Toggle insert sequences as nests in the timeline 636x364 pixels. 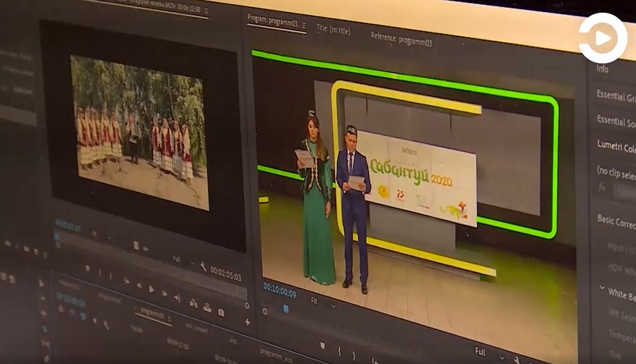click(61, 309)
